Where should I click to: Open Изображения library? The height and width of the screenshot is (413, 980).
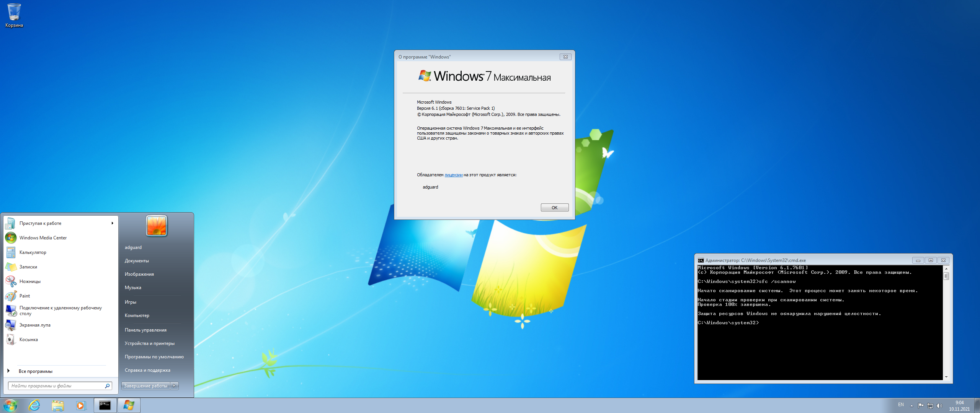(139, 274)
